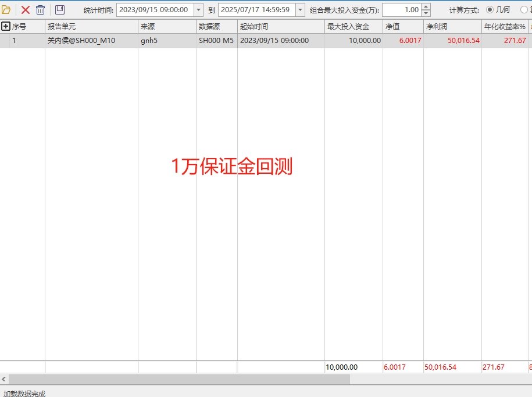Select the second calculation method radio button
Viewport: 532px width, 397px height.
524,10
